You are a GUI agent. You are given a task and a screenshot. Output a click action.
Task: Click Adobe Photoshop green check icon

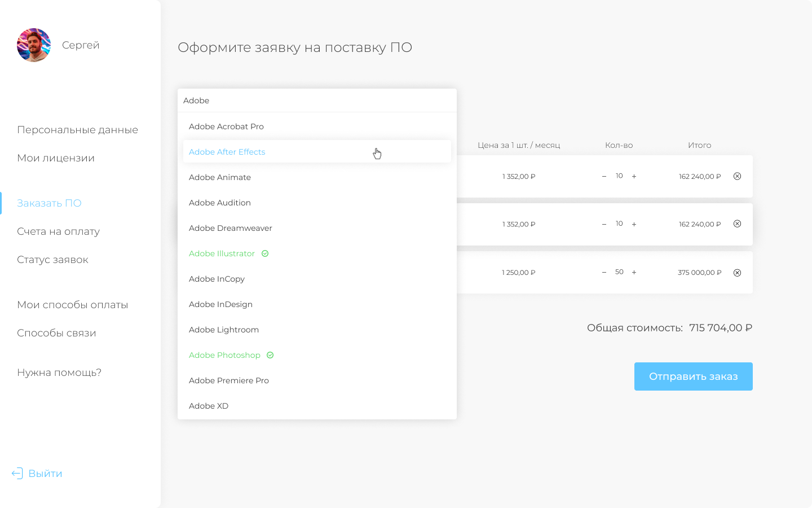pos(270,355)
